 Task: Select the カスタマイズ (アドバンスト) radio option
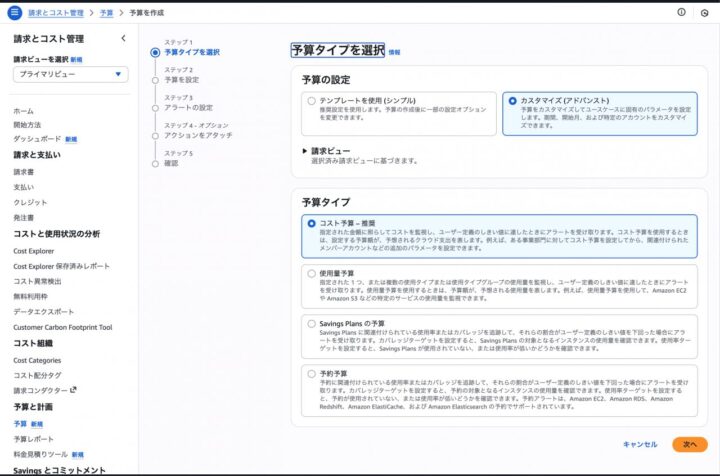pos(512,101)
